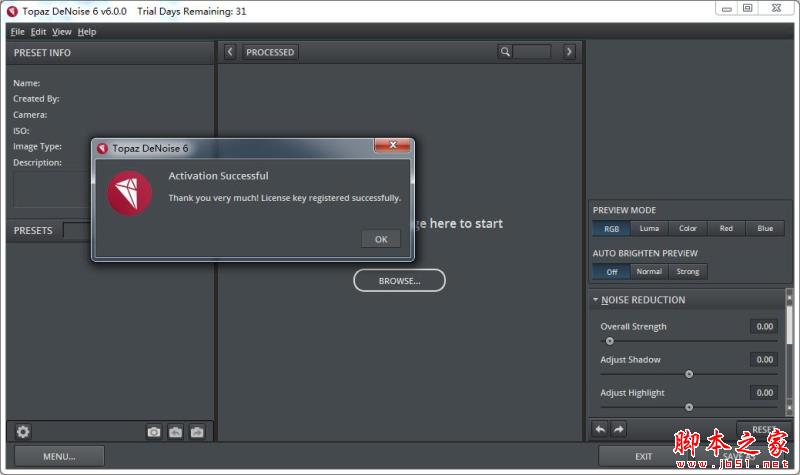Click the 'AUTO BRIGHTEN PREVIEW' label

pyautogui.click(x=645, y=253)
